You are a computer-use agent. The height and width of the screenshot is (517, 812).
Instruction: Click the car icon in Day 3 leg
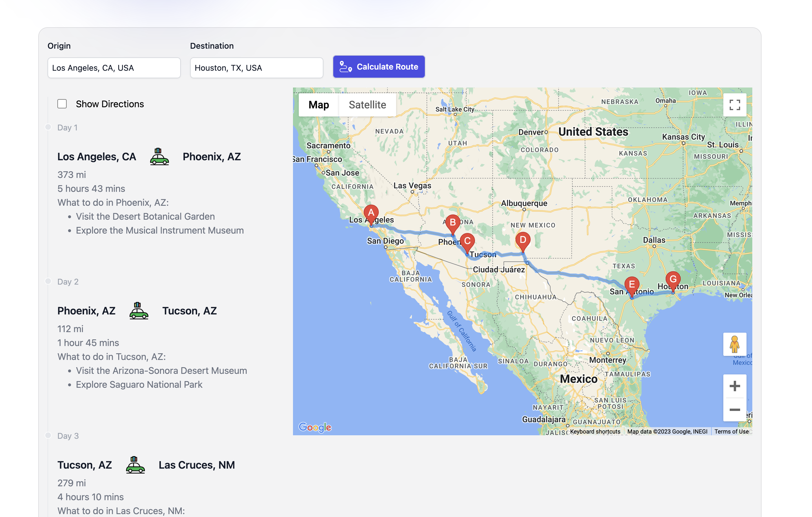click(x=135, y=465)
